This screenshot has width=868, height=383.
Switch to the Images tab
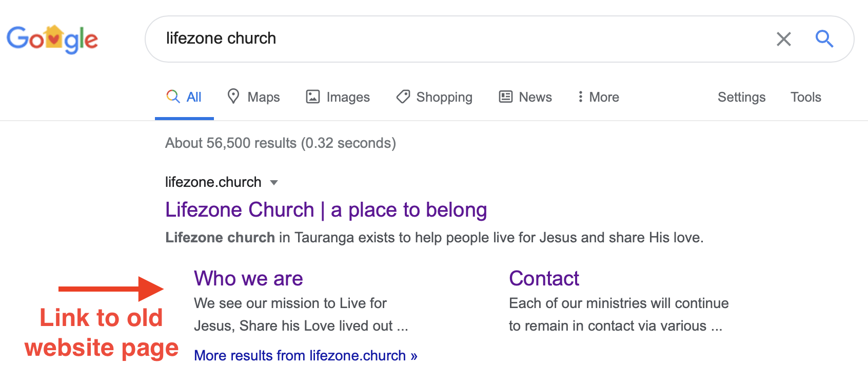338,97
